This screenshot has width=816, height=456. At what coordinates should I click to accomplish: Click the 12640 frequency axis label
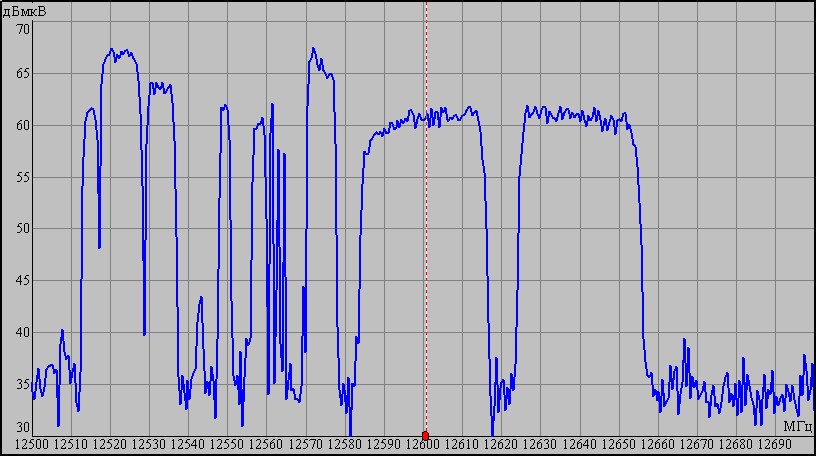click(579, 445)
